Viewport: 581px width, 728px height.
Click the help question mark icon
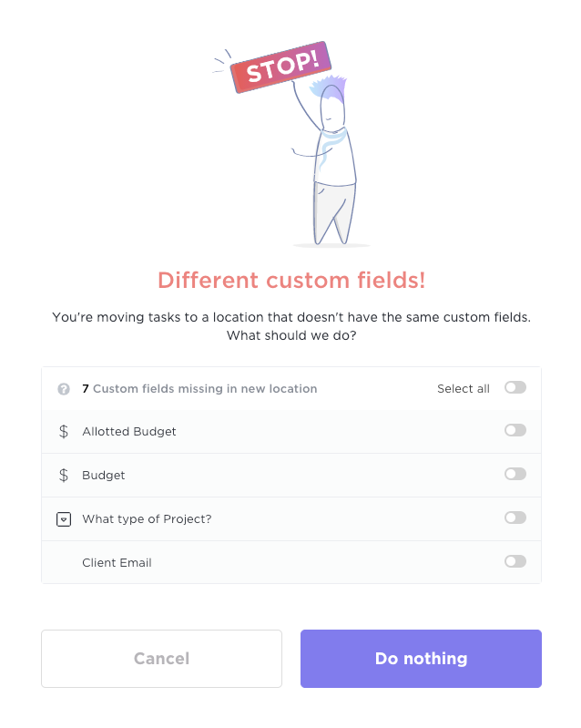pyautogui.click(x=64, y=389)
